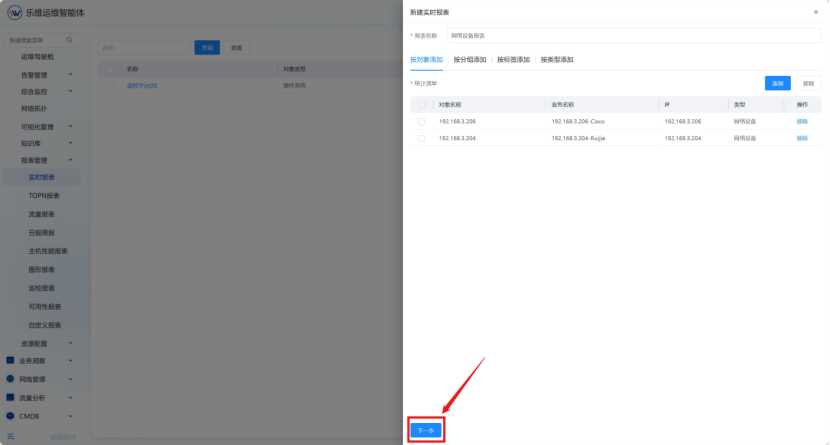Screen dimensions: 830x445
Task: Click the 乐维运维智能体 logo icon
Action: click(14, 12)
